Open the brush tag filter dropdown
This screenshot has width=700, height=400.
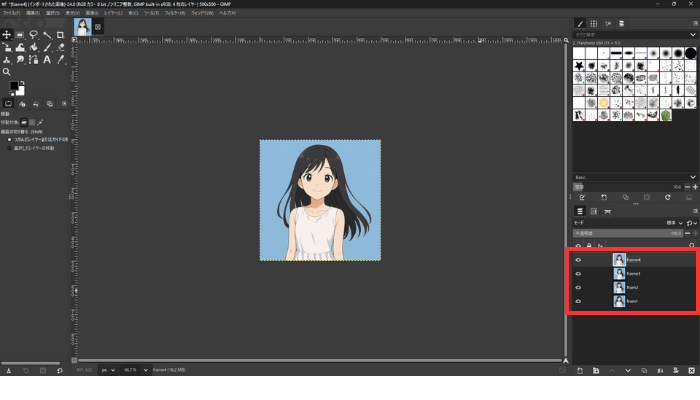pyautogui.click(x=693, y=35)
